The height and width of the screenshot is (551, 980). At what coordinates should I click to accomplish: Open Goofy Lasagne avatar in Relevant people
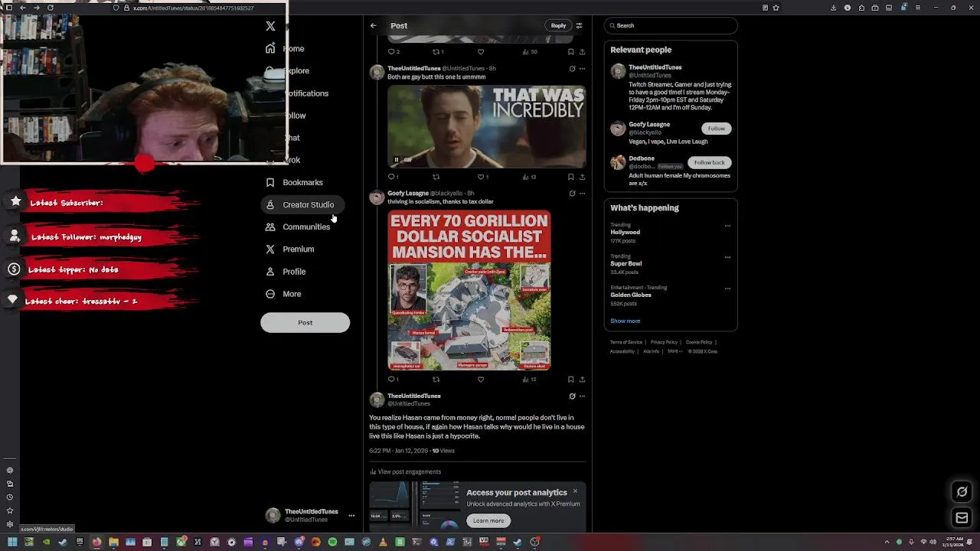[618, 129]
